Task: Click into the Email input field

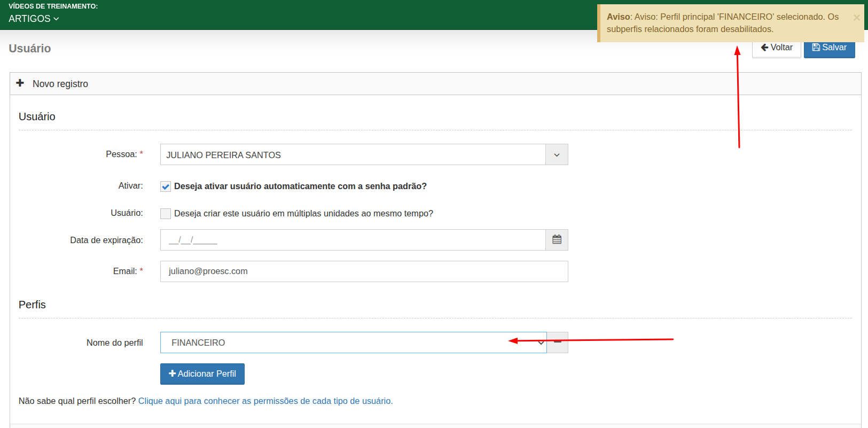Action: point(364,271)
